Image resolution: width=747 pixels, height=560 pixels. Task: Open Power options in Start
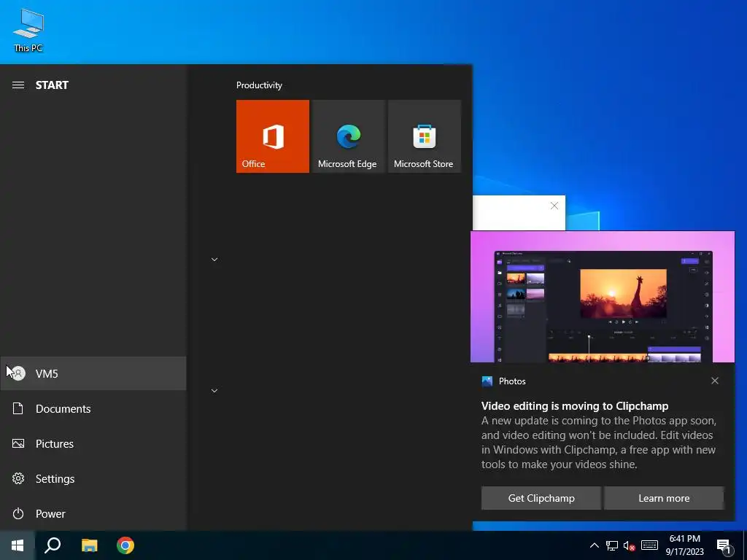click(x=93, y=513)
